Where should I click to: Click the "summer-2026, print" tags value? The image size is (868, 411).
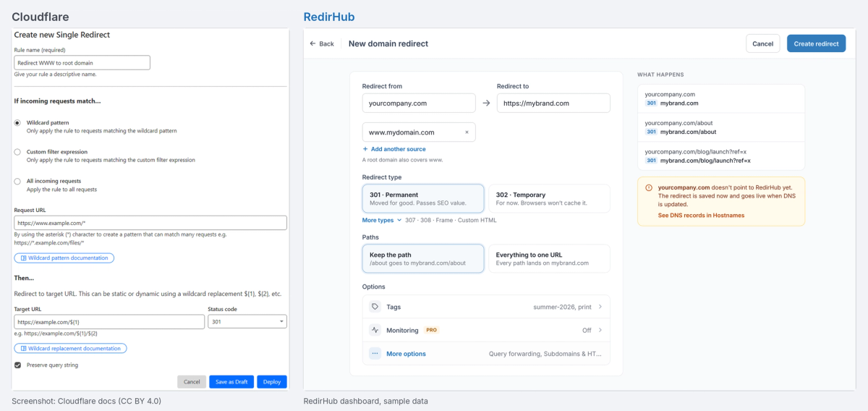click(x=562, y=307)
